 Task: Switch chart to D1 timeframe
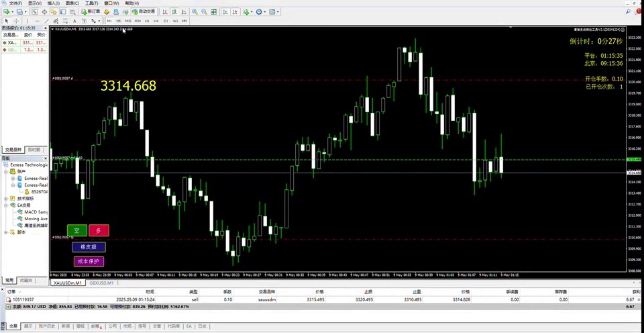[x=166, y=21]
